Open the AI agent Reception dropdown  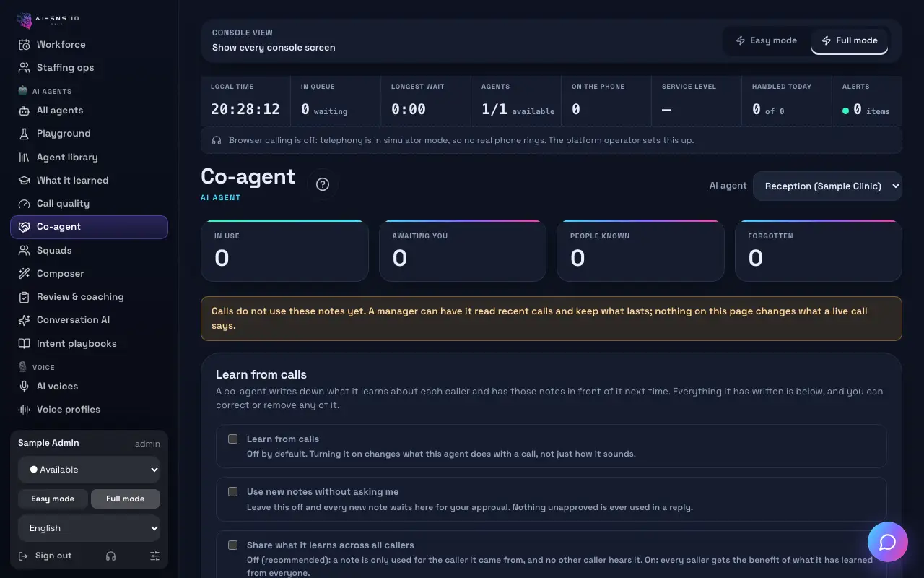click(827, 186)
